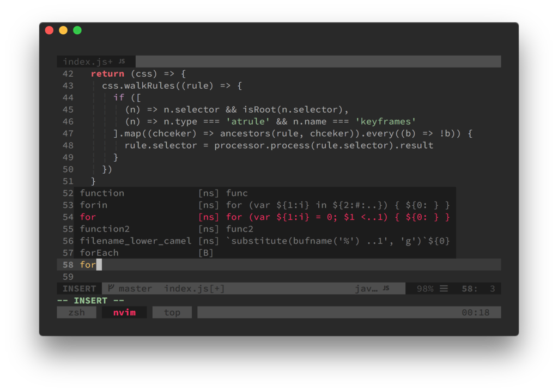The width and height of the screenshot is (558, 392).
Task: Click 'processor.process' on line 48
Action: [262, 145]
